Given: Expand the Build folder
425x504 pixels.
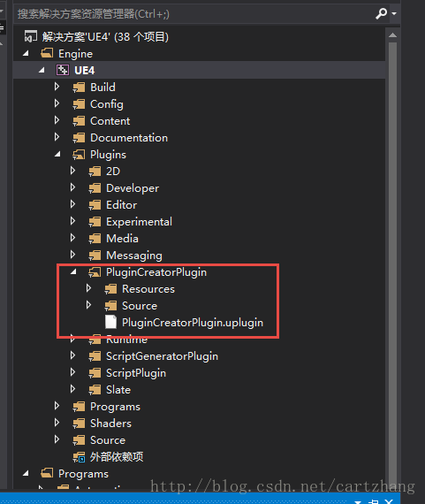Looking at the screenshot, I should 57,87.
